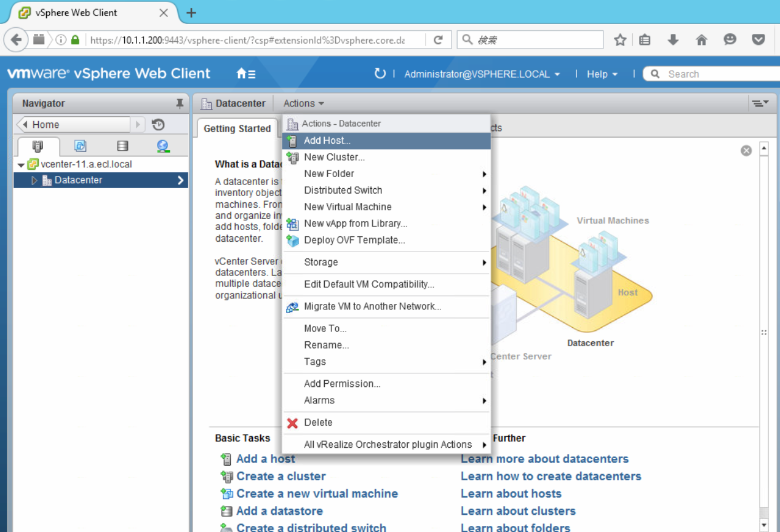This screenshot has height=532, width=780.
Task: Refresh the vSphere Web Client view
Action: point(380,74)
